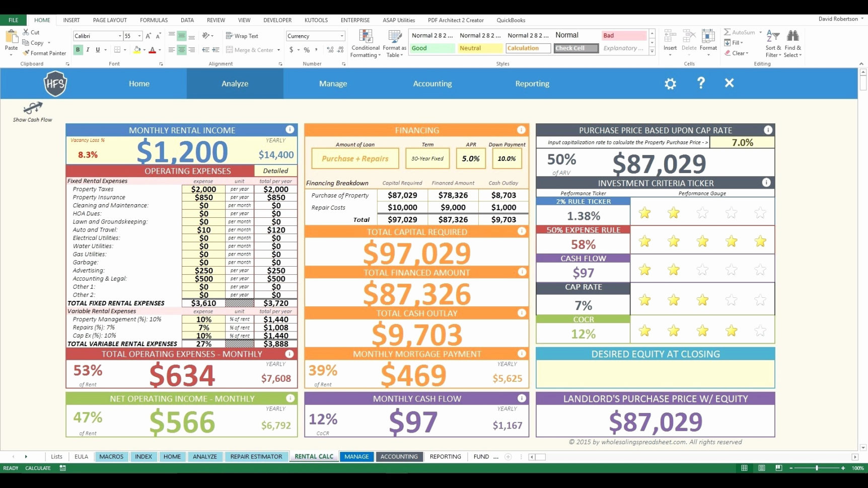Toggle italic formatting
This screenshot has width=868, height=488.
(x=87, y=50)
